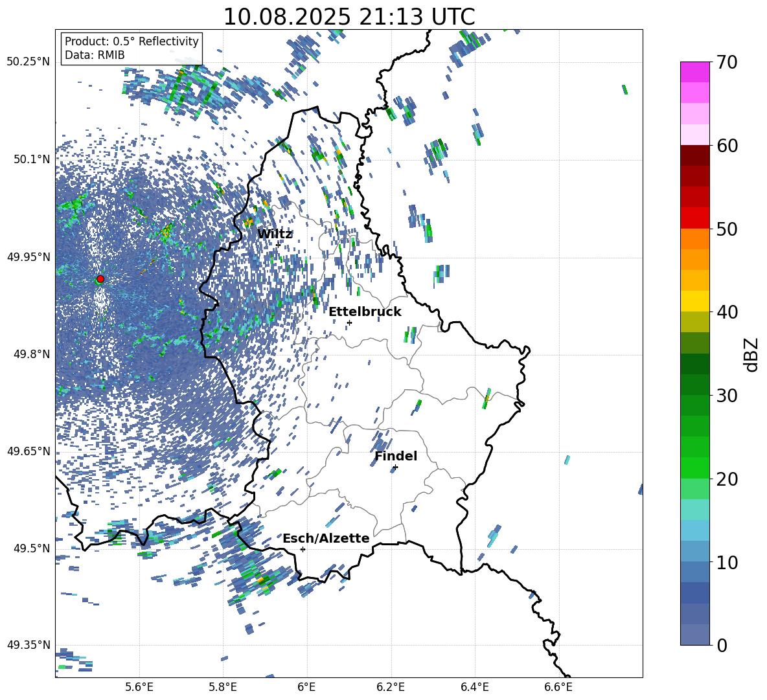
Task: Click the 50 tick on colorbar
Action: click(727, 229)
